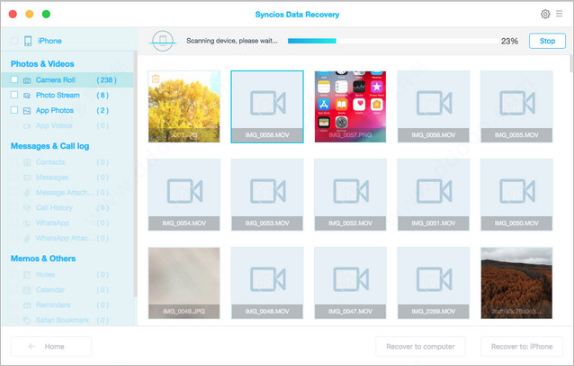Click the Notes icon in sidebar
This screenshot has width=574, height=366.
point(27,275)
